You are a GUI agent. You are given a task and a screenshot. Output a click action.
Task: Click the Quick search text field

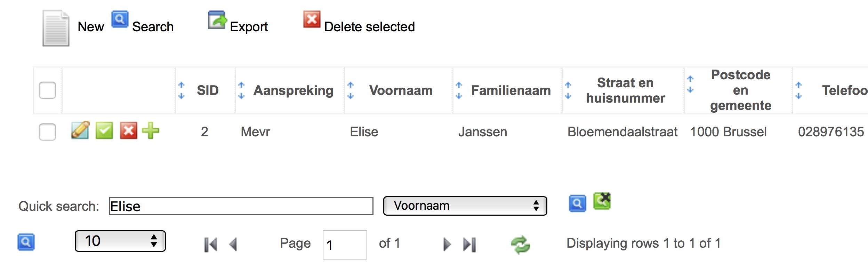click(241, 206)
